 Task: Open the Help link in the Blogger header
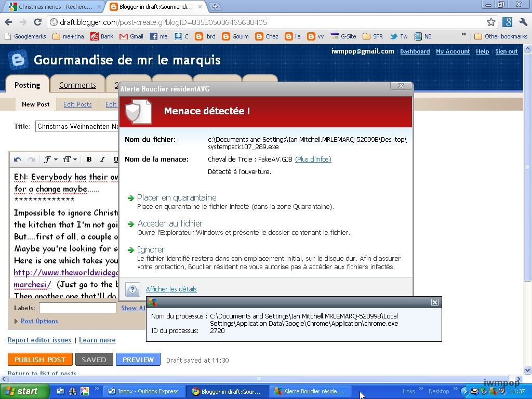(483, 51)
